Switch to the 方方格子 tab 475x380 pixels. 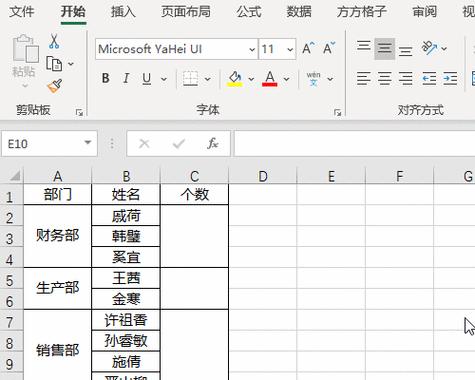click(362, 12)
